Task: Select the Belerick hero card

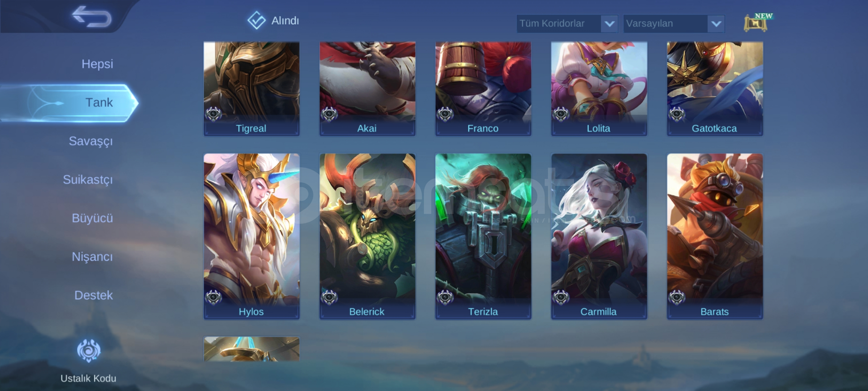Action: click(x=367, y=236)
